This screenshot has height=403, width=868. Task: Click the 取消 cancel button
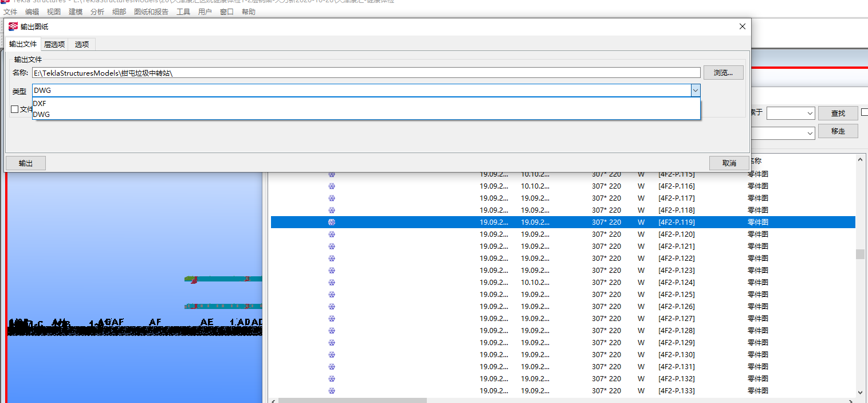729,163
